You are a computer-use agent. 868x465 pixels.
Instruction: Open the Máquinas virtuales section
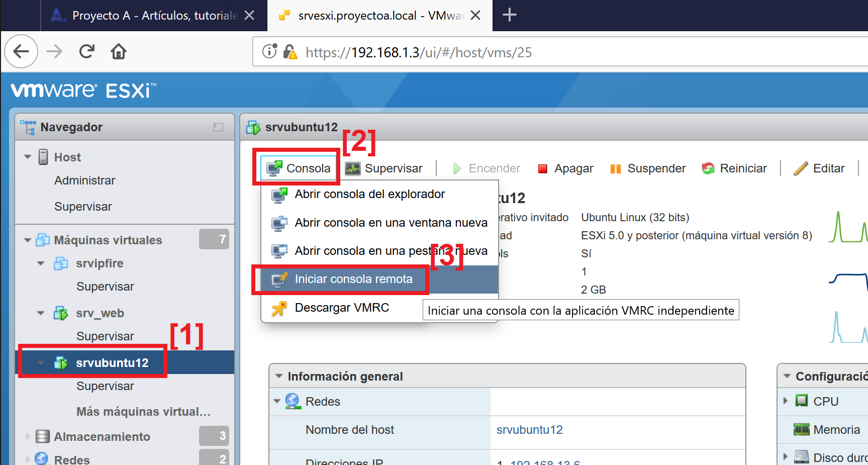pos(108,240)
